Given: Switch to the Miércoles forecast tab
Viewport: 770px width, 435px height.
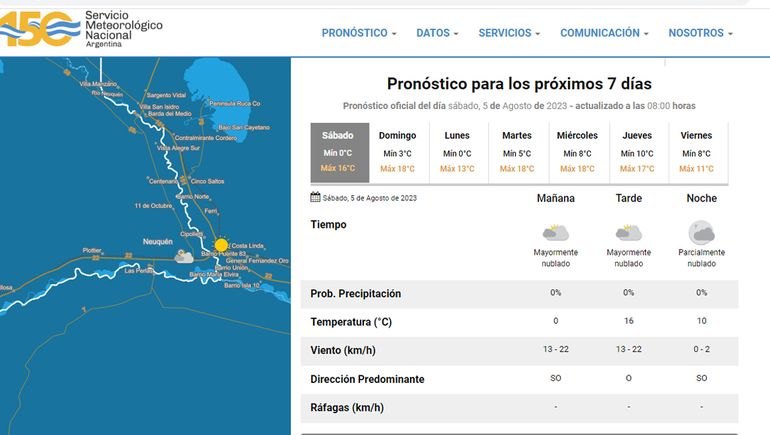Looking at the screenshot, I should (578, 153).
